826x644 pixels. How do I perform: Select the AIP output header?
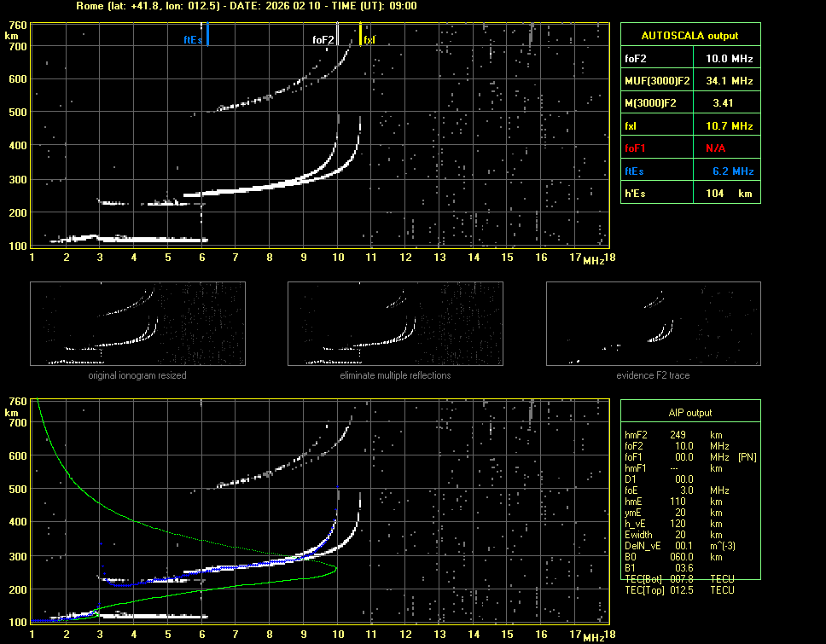tap(689, 413)
